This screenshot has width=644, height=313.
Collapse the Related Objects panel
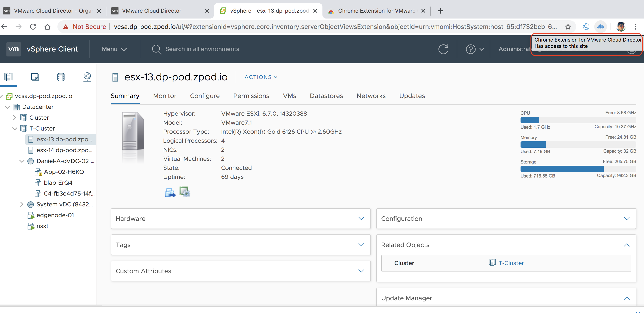627,245
